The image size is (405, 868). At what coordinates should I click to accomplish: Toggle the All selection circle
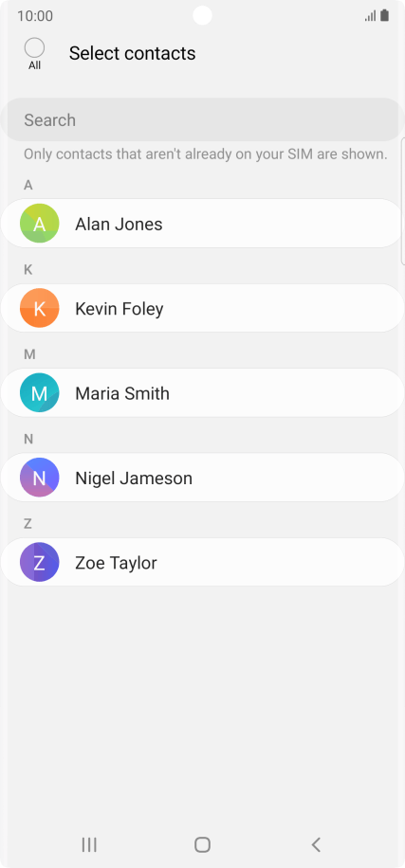tap(34, 47)
